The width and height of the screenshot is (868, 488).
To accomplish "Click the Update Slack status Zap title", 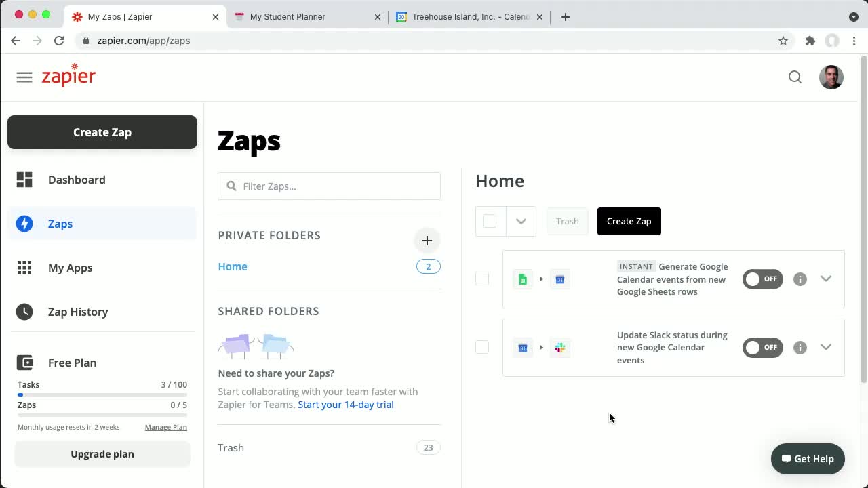I will 672,348.
